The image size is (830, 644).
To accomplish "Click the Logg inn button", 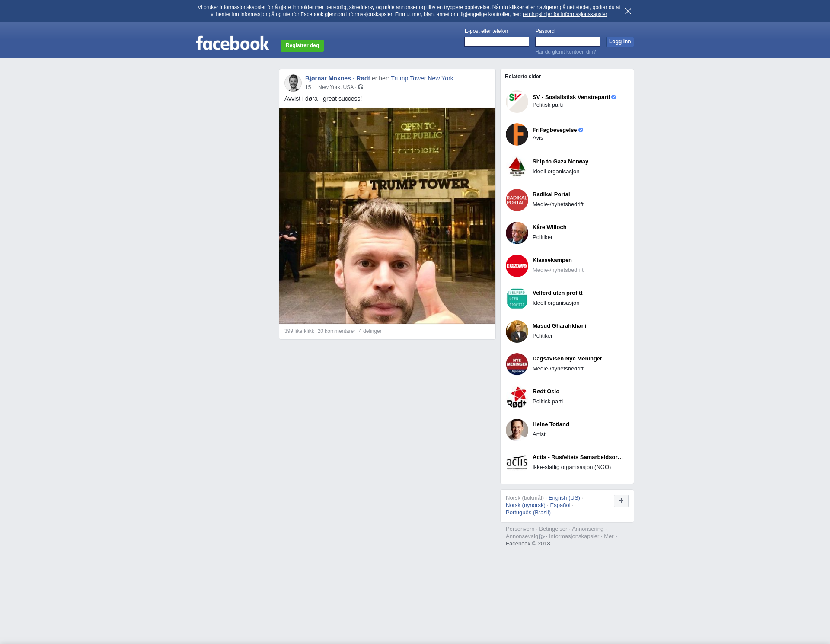I will tap(620, 41).
